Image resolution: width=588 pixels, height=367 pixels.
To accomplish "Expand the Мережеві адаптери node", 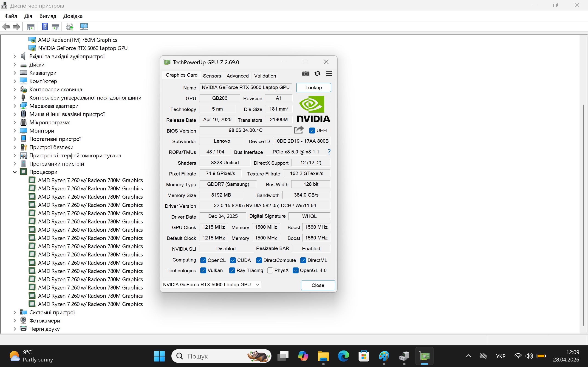I will point(14,106).
